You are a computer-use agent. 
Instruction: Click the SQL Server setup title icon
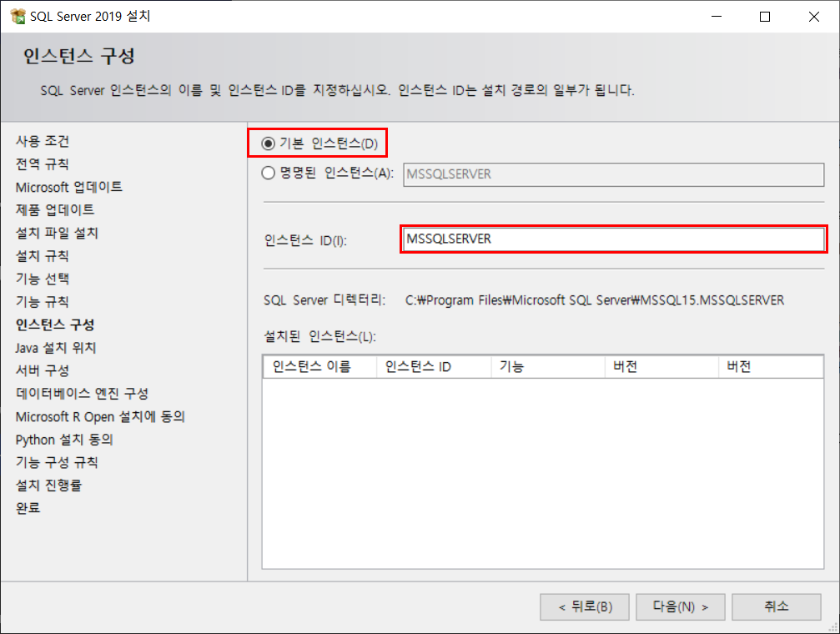coord(18,16)
